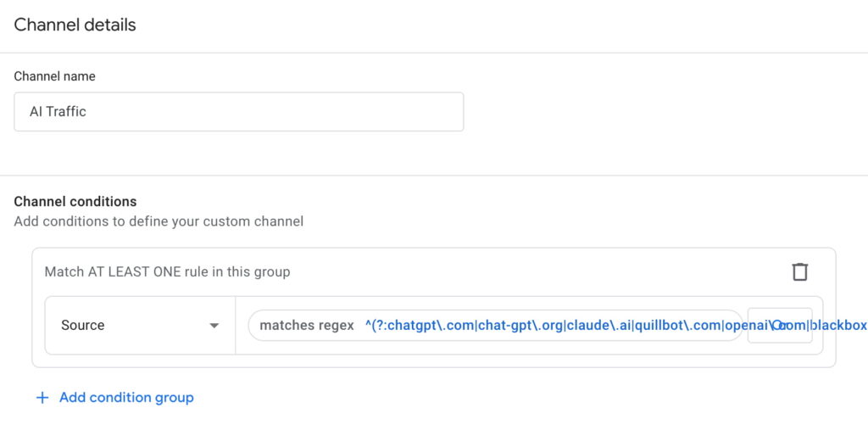Add a new condition group

tap(126, 398)
